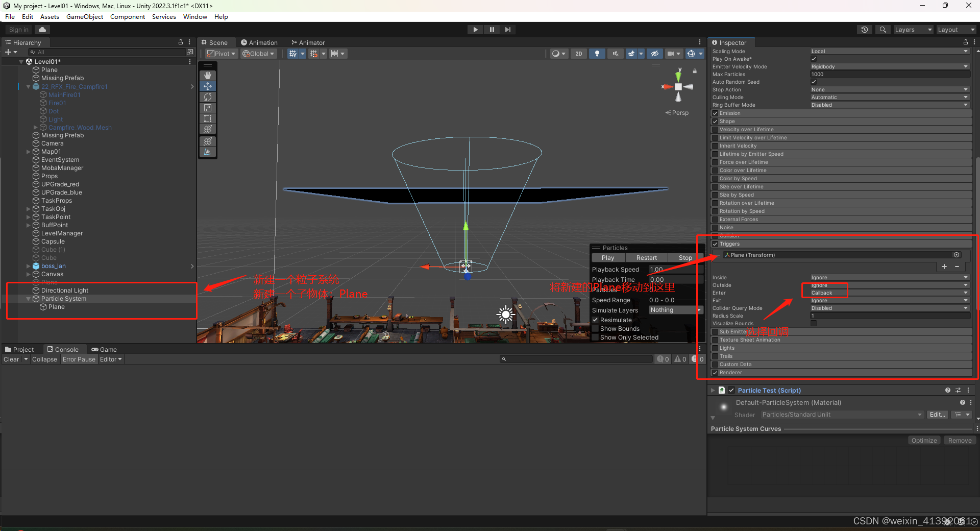The image size is (980, 531).
Task: Toggle scene audio mute
Action: coord(615,53)
